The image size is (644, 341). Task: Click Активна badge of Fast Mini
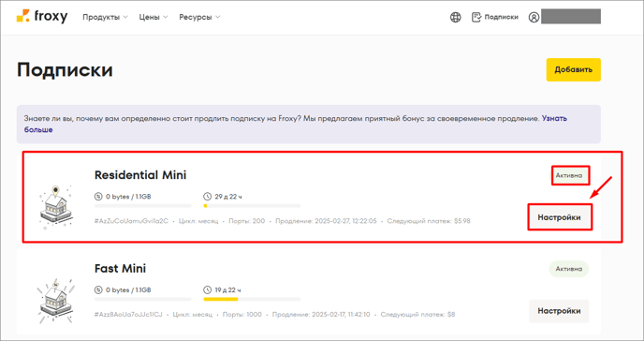tap(569, 269)
